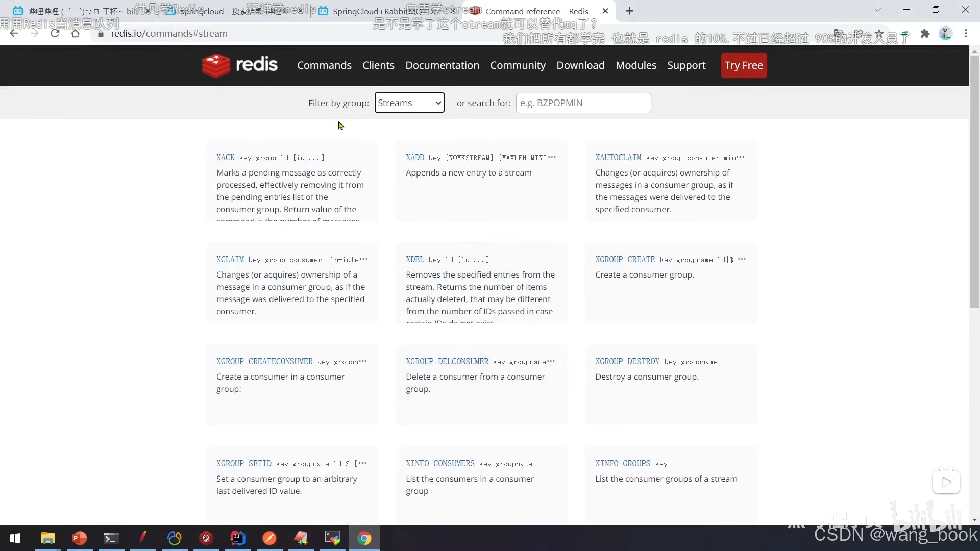
Task: Click the scrollbar down arrow
Action: [974, 520]
